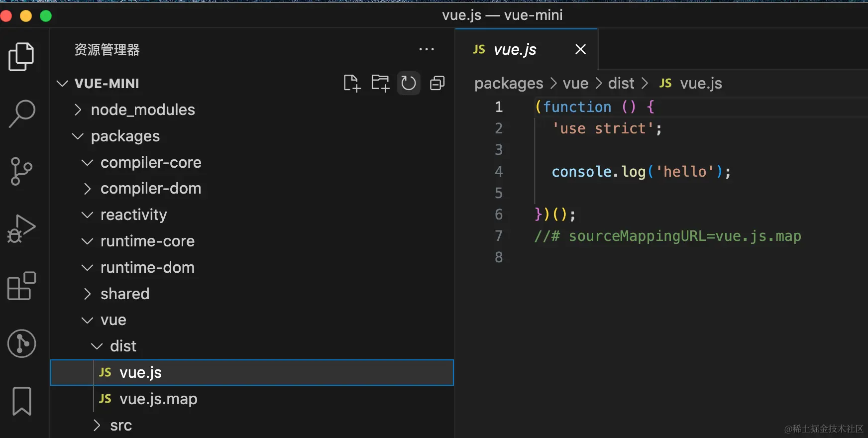Click the vue breadcrumb segment
Image resolution: width=868 pixels, height=438 pixels.
coord(575,83)
